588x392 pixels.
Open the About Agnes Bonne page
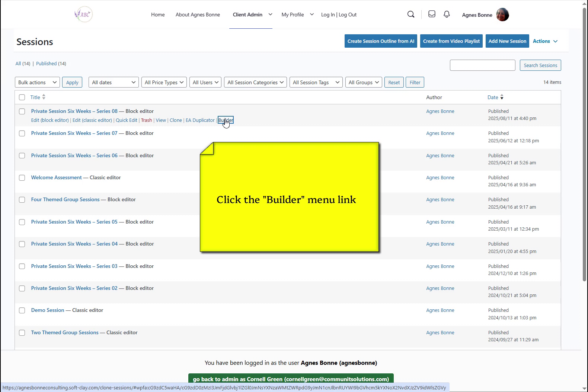198,15
